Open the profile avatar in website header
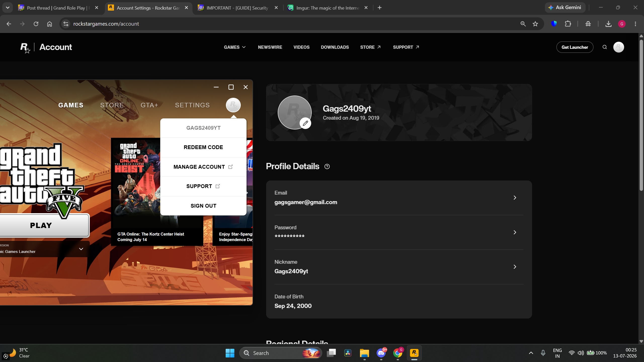This screenshot has width=644, height=362. pos(619,47)
